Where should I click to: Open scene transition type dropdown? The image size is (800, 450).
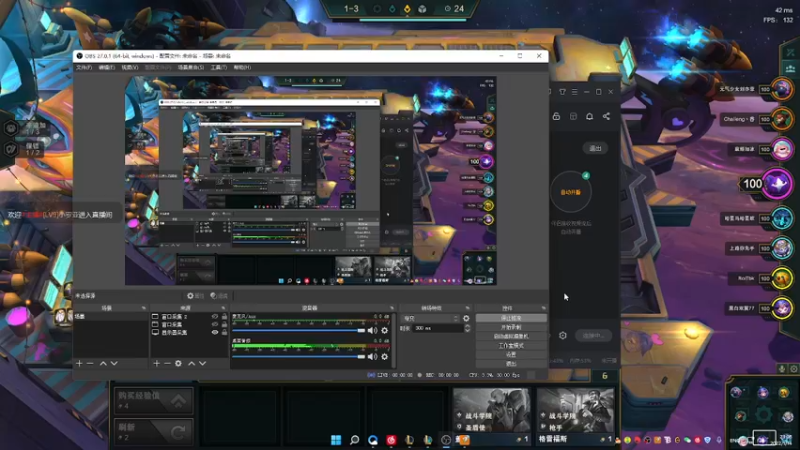[431, 318]
